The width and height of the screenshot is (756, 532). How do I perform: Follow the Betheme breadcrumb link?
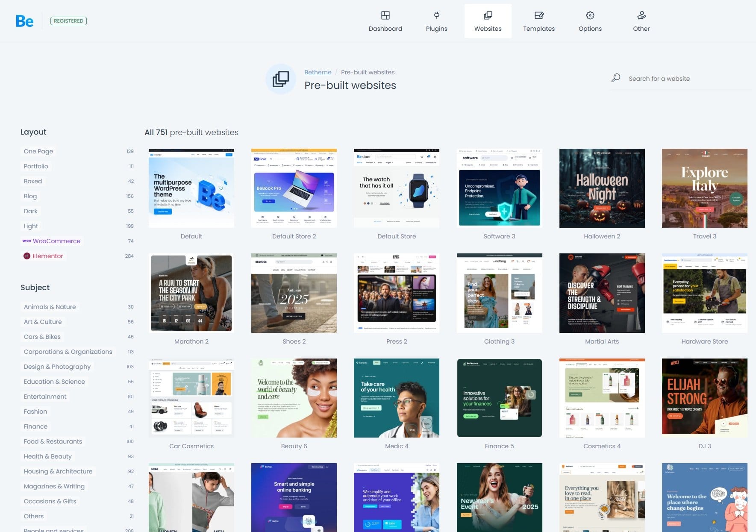tap(318, 72)
